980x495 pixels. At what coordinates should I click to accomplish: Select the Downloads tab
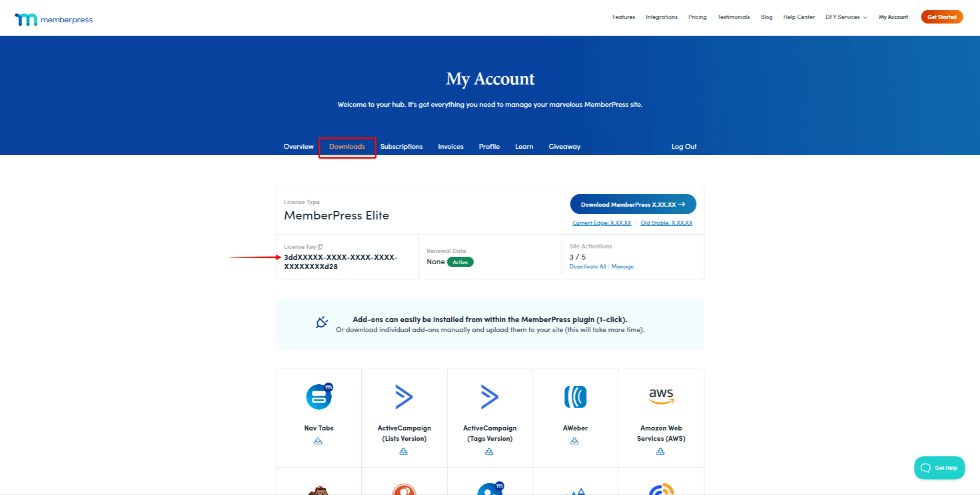pos(346,146)
